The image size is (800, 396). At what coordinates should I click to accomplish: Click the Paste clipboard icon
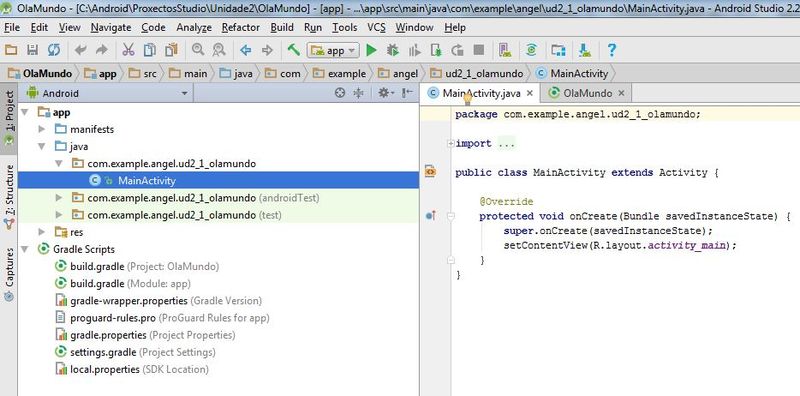pos(171,50)
